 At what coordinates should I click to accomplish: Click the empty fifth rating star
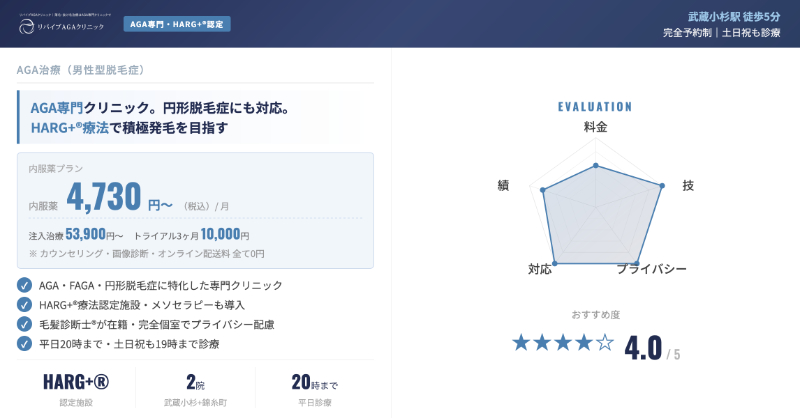[605, 344]
